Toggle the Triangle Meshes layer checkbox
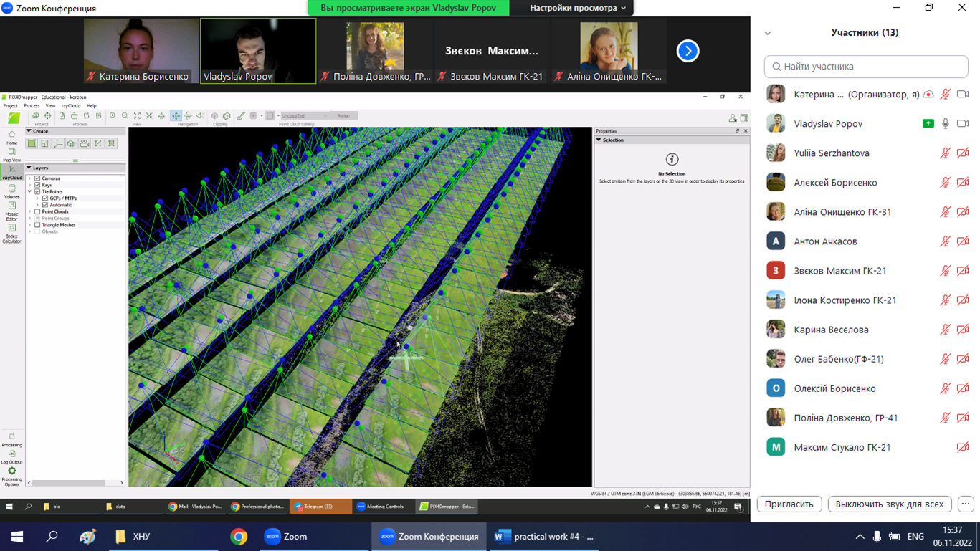Viewport: 980px width, 551px height. pyautogui.click(x=37, y=225)
